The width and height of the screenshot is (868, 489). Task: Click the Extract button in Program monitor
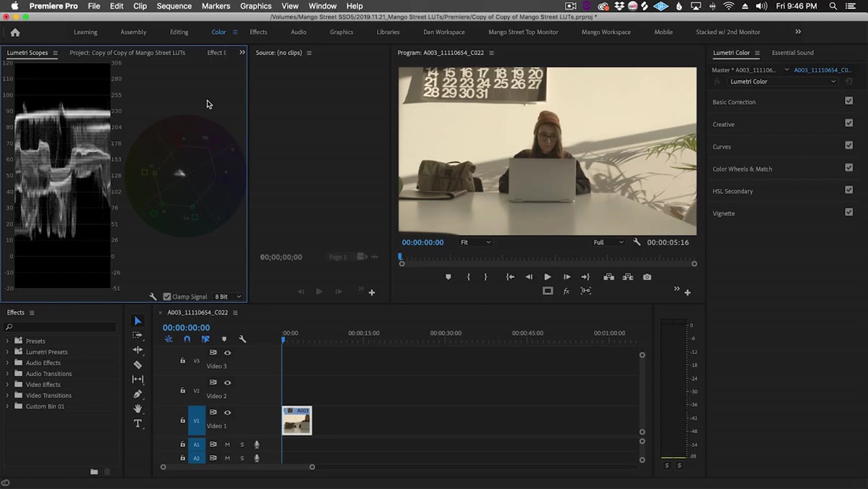coord(628,277)
